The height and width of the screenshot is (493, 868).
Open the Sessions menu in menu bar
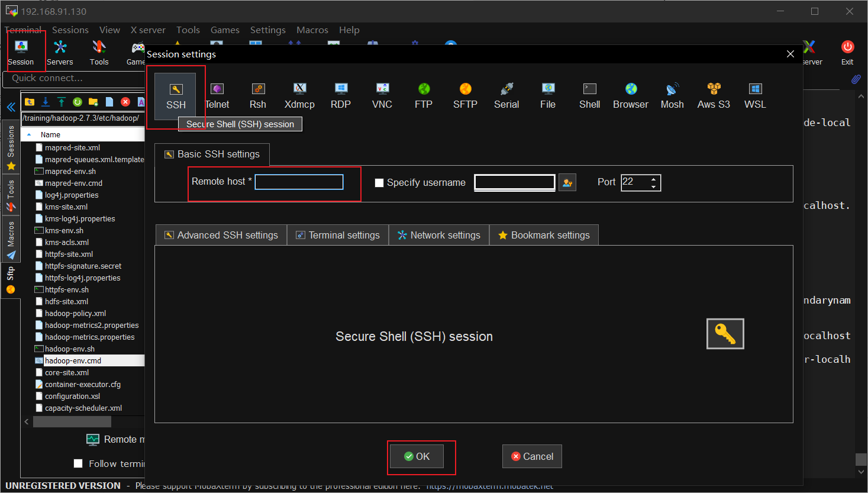coord(70,30)
